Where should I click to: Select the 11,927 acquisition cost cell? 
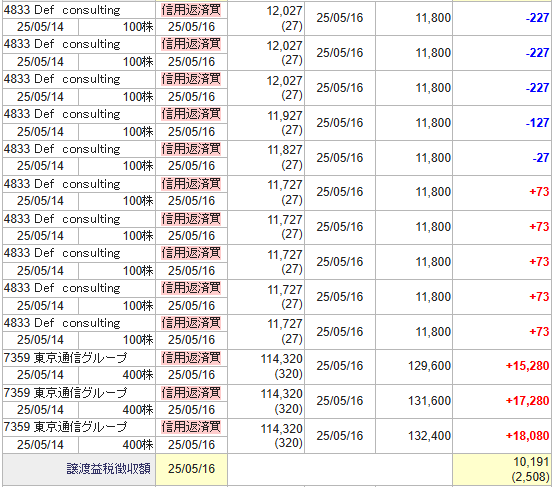[x=266, y=123]
